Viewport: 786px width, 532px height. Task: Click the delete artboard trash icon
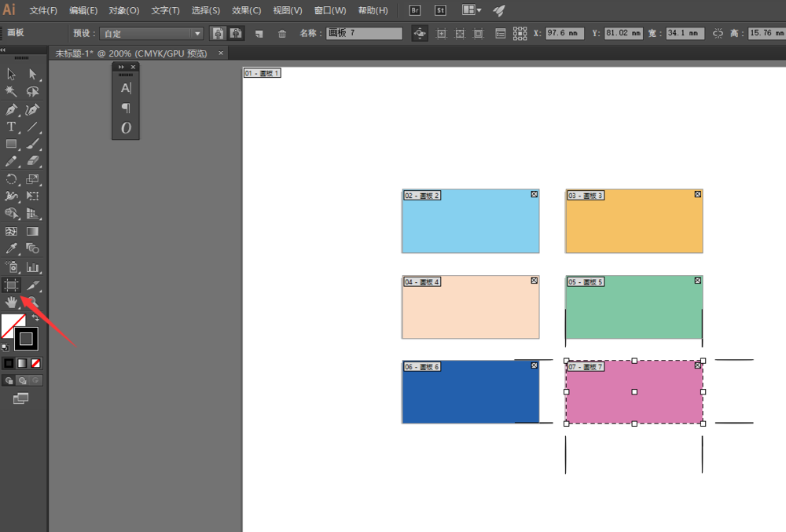[282, 34]
